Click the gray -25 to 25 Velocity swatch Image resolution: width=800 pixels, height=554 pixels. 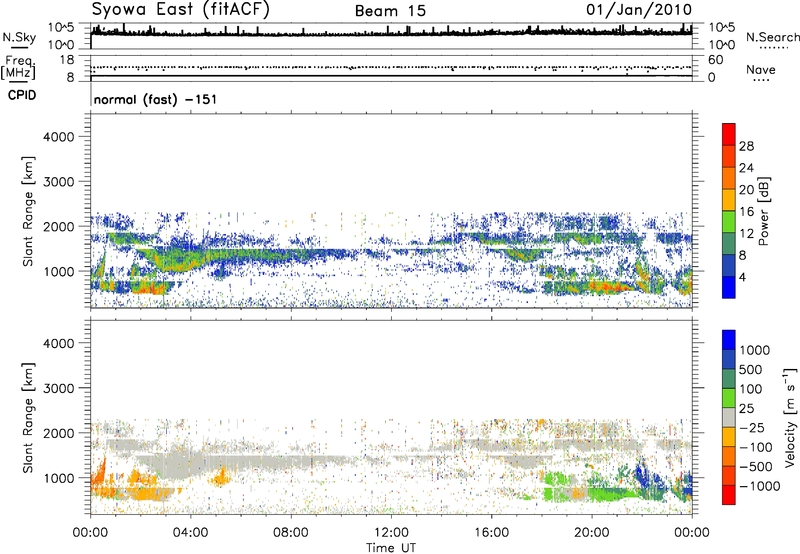729,417
